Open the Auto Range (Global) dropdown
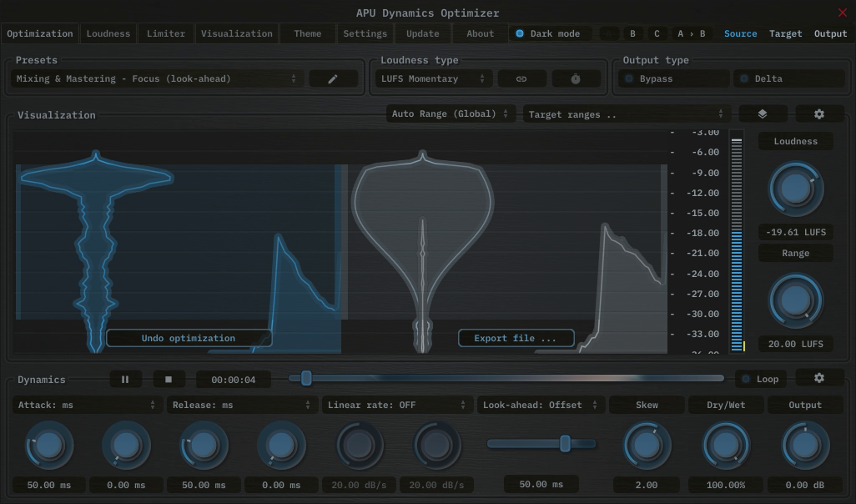Image resolution: width=856 pixels, height=504 pixels. tap(451, 114)
